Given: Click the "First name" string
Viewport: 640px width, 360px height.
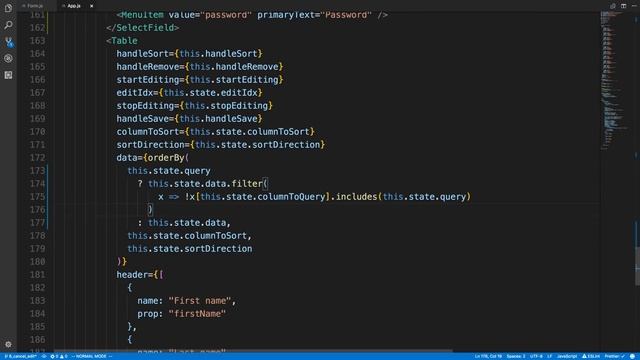Looking at the screenshot, I should 200,301.
